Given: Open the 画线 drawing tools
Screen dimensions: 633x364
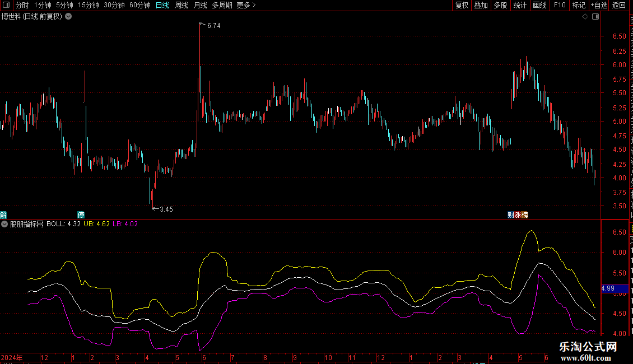Looking at the screenshot, I should (x=540, y=5).
